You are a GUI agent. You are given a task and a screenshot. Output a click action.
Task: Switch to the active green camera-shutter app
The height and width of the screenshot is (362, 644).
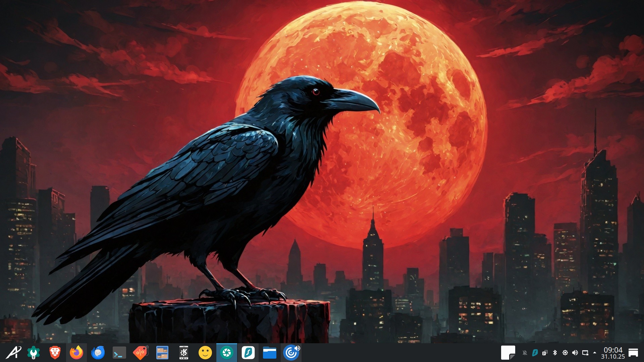tap(227, 353)
